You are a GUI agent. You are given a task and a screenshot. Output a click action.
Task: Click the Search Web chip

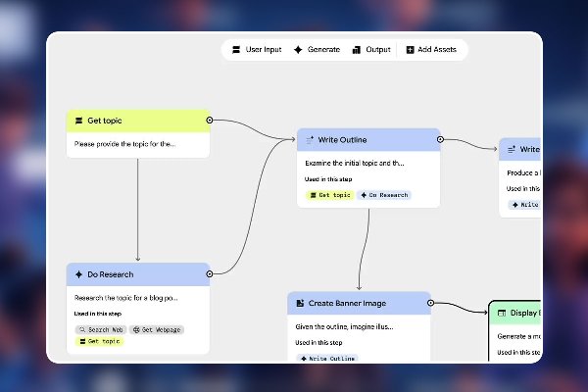(101, 329)
